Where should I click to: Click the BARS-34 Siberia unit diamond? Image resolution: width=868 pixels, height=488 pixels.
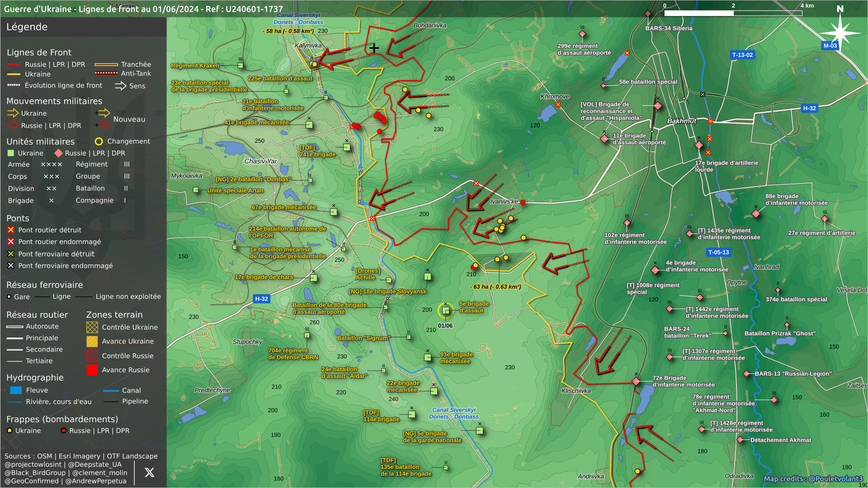[x=648, y=14]
